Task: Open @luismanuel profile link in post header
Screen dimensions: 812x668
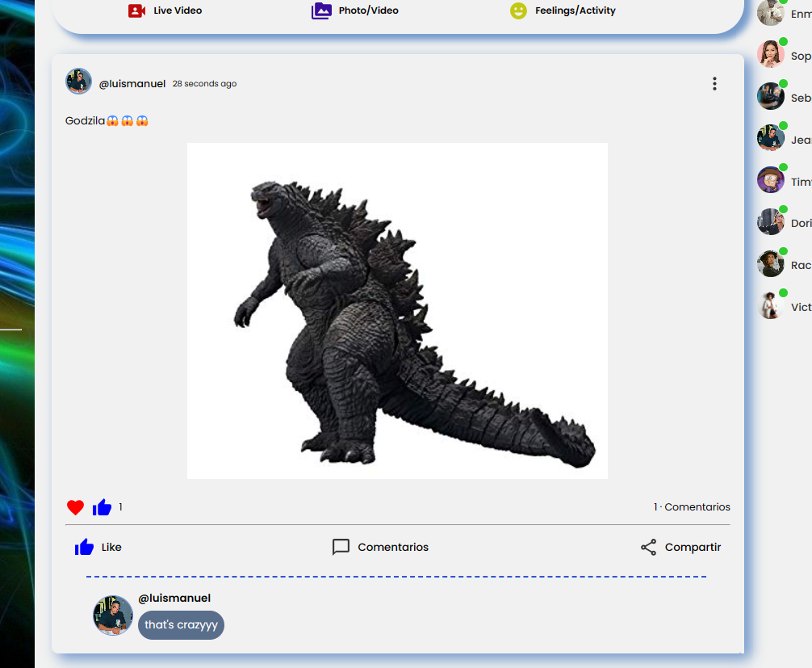Action: tap(132, 84)
